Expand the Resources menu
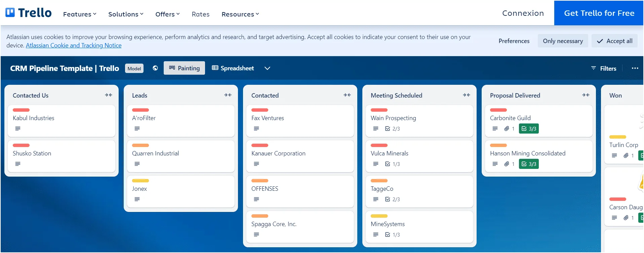The image size is (644, 253). [x=240, y=14]
